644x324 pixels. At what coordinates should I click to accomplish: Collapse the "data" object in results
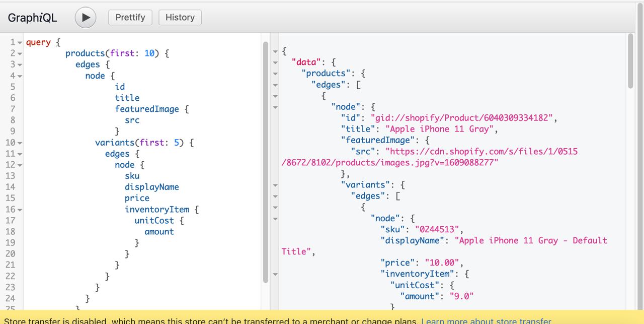275,62
